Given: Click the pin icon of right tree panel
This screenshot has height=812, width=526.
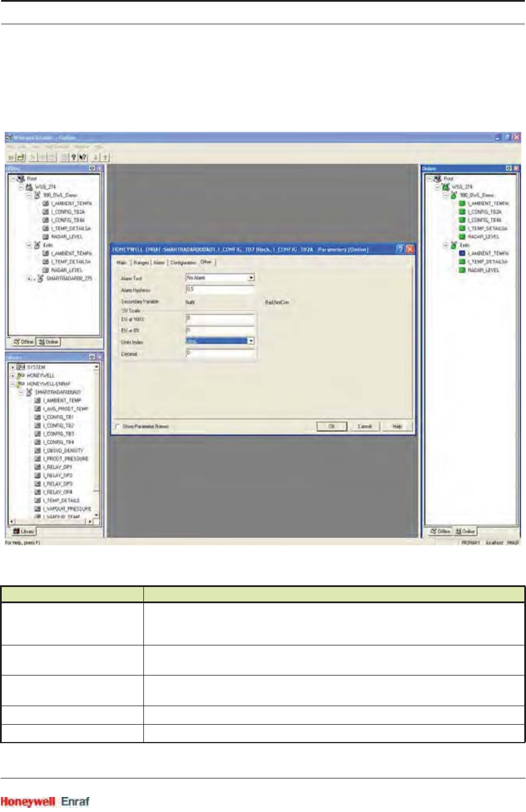Looking at the screenshot, I should pos(509,168).
